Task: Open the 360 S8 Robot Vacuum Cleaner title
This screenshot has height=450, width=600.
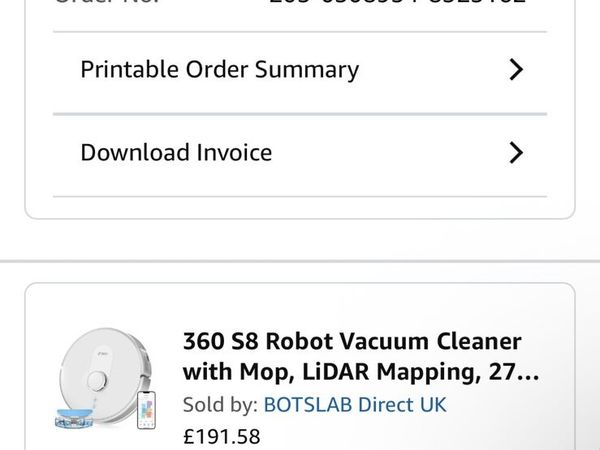Action: [352, 342]
